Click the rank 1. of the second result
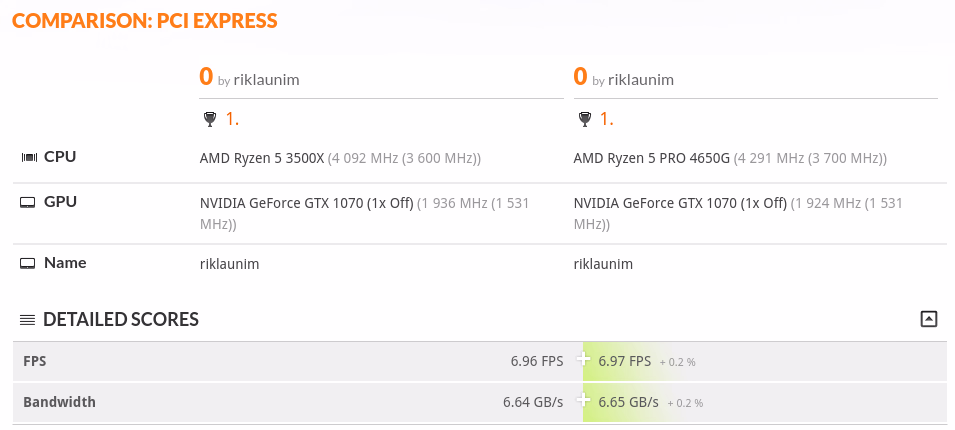This screenshot has height=430, width=955. coord(606,119)
